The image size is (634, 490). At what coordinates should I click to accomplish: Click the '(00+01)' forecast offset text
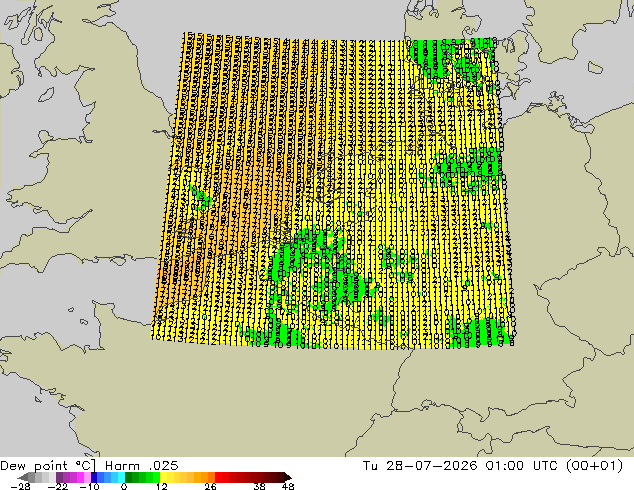(x=595, y=466)
